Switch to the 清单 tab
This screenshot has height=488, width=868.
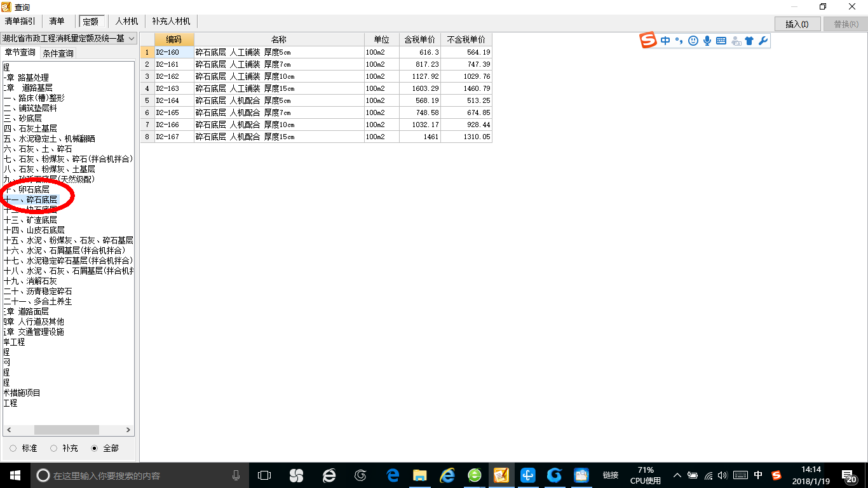tap(57, 22)
